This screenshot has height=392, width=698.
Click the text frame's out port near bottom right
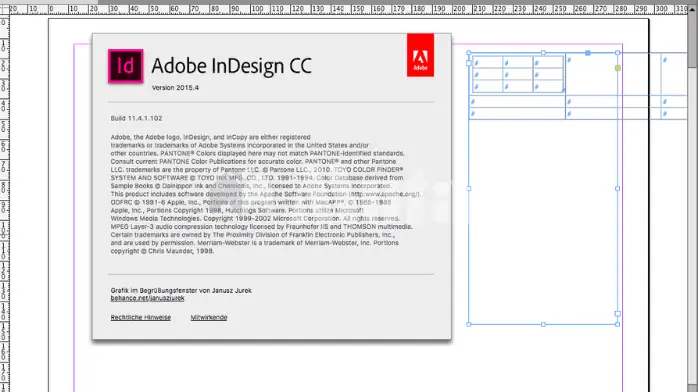(x=617, y=314)
